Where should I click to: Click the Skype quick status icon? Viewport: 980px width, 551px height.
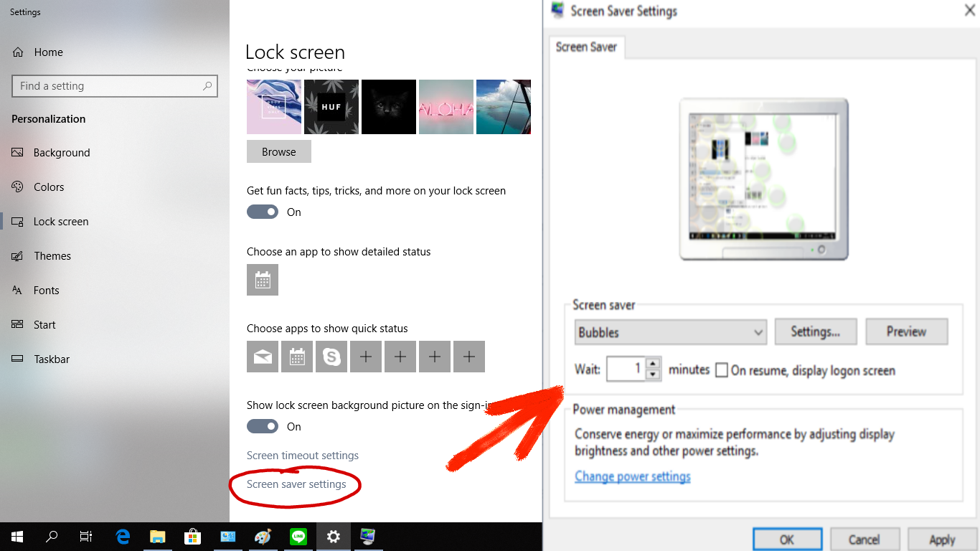pyautogui.click(x=331, y=357)
